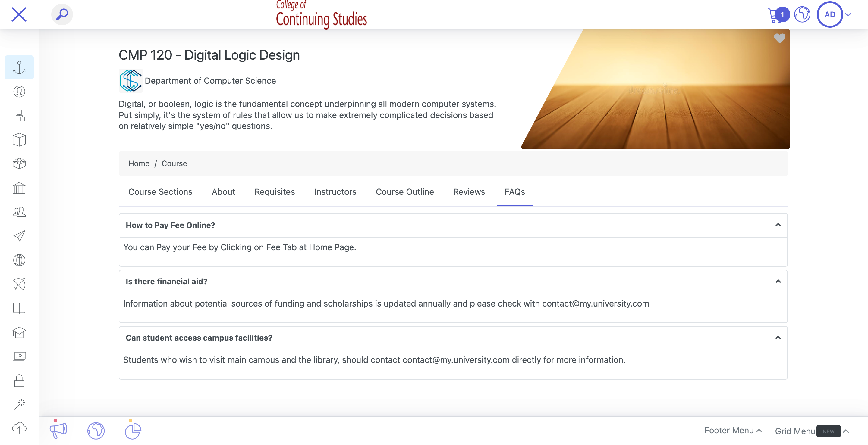
Task: Click the Can student access campus facilities question
Action: point(199,337)
